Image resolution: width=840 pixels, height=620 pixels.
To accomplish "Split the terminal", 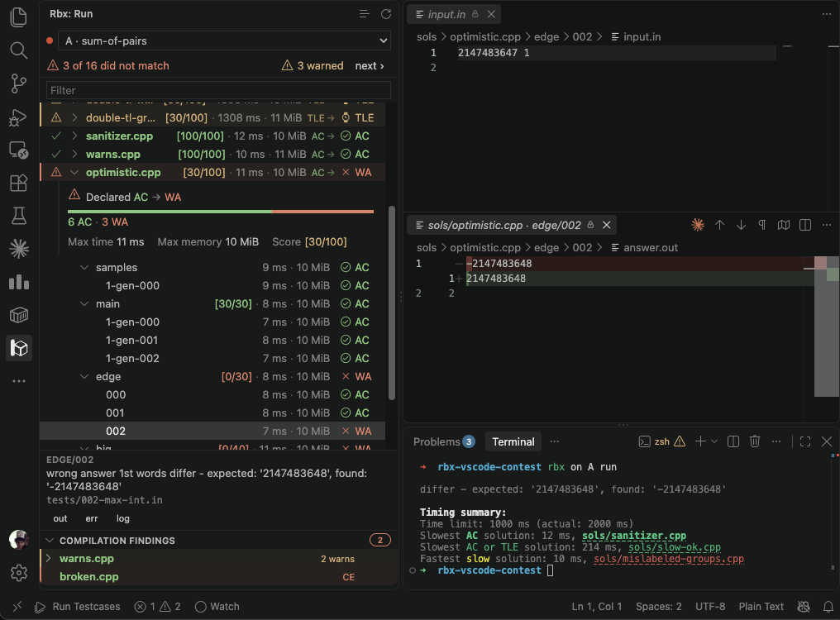I will (733, 441).
